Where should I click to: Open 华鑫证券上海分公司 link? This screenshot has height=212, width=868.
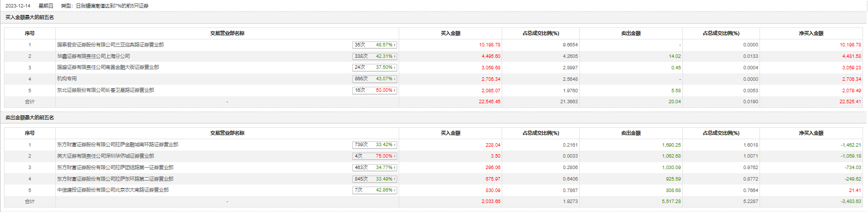pyautogui.click(x=94, y=56)
